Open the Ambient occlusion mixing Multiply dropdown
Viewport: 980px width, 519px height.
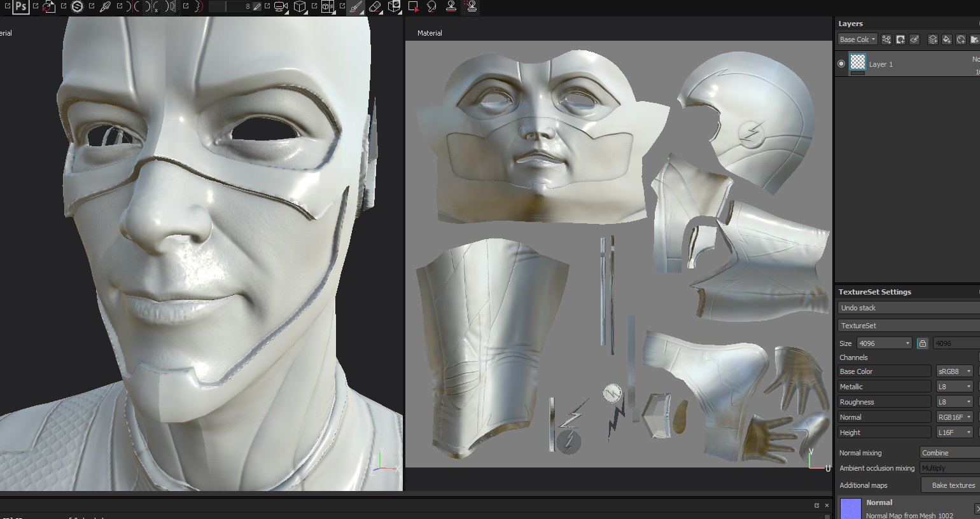click(950, 468)
